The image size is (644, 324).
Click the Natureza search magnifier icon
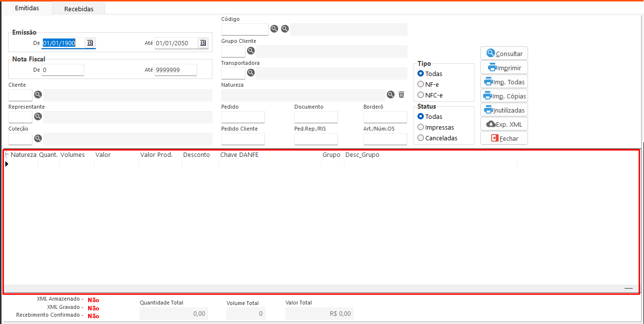[391, 95]
